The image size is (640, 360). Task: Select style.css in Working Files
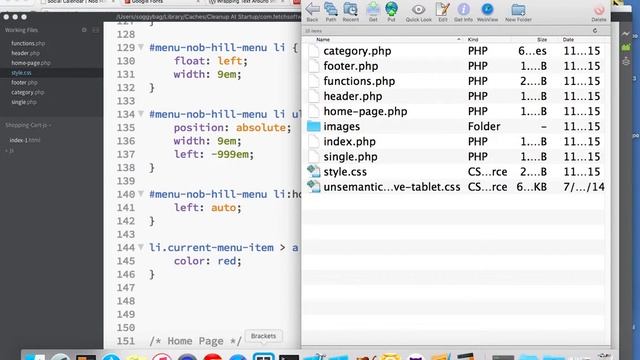(21, 73)
